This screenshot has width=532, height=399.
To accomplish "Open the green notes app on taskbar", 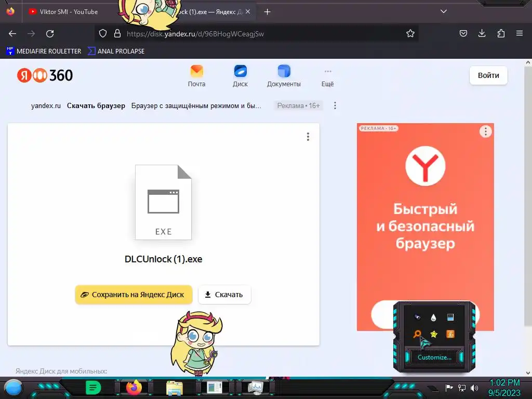I will click(94, 388).
